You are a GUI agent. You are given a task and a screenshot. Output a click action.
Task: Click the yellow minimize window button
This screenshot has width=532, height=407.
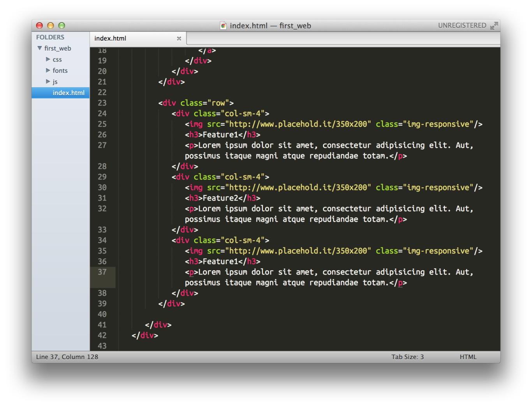[x=50, y=26]
